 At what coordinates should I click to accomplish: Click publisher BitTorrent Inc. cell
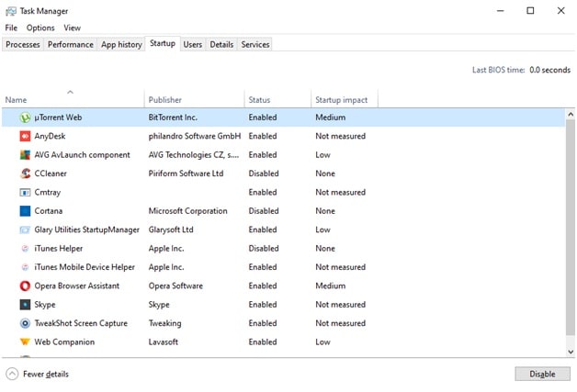coord(173,118)
